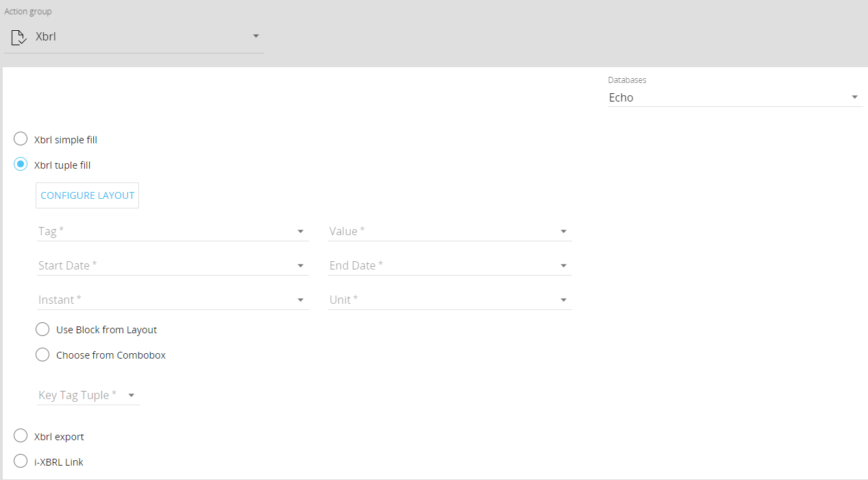The height and width of the screenshot is (480, 868).
Task: Enable Use Block from Layout option
Action: coord(43,329)
